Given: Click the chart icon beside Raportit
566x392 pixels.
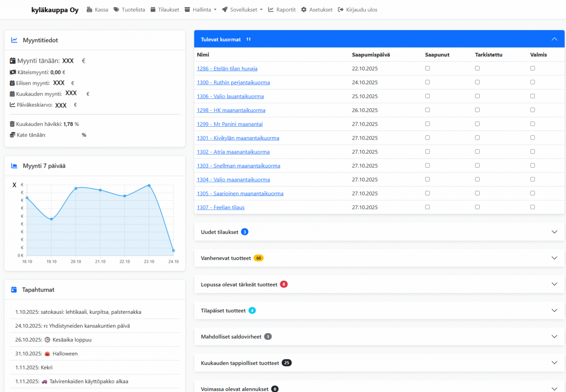Looking at the screenshot, I should pos(271,9).
